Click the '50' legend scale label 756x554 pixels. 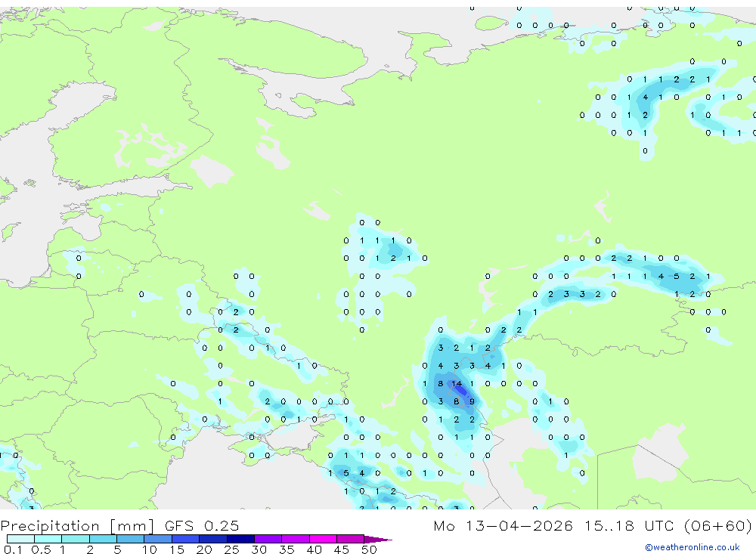(369, 549)
